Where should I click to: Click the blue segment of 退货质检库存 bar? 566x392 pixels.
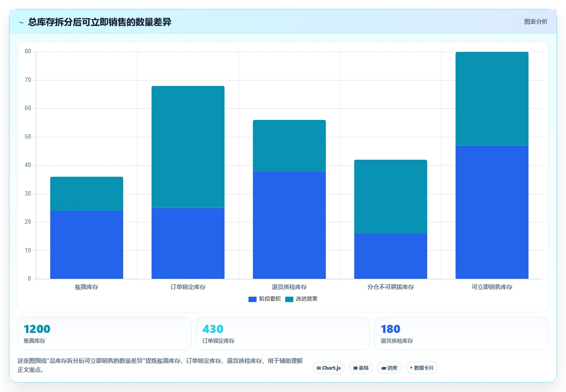tap(289, 225)
